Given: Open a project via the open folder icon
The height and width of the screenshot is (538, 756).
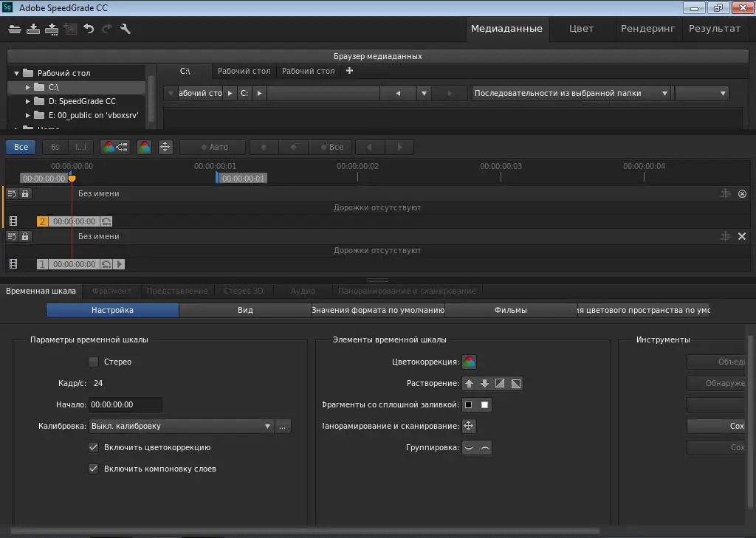Looking at the screenshot, I should tap(15, 29).
